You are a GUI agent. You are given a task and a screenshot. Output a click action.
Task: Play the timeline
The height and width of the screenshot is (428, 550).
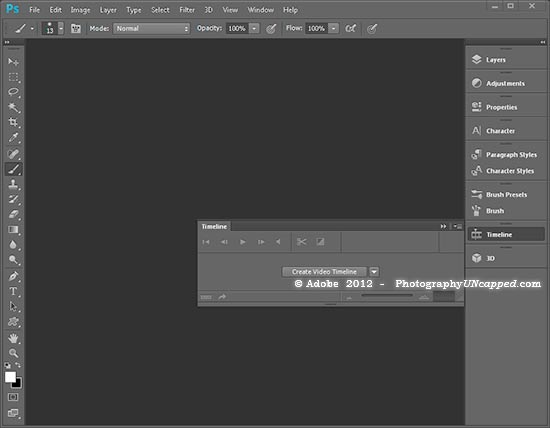tap(242, 242)
